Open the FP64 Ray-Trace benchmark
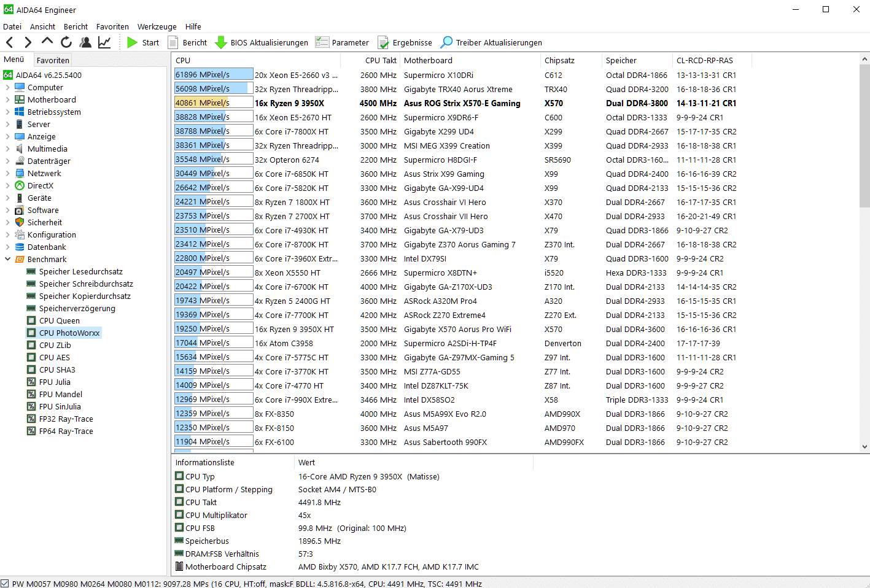The height and width of the screenshot is (588, 870). click(60, 431)
